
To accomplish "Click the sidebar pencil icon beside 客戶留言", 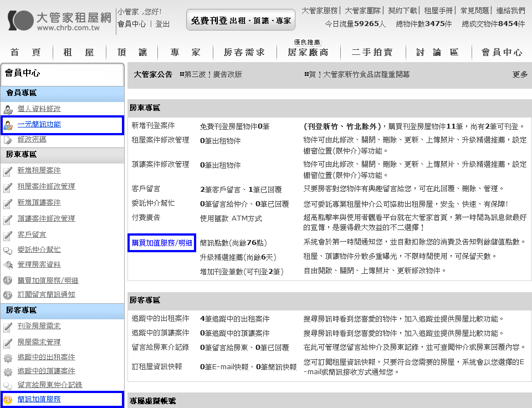I will point(8,235).
